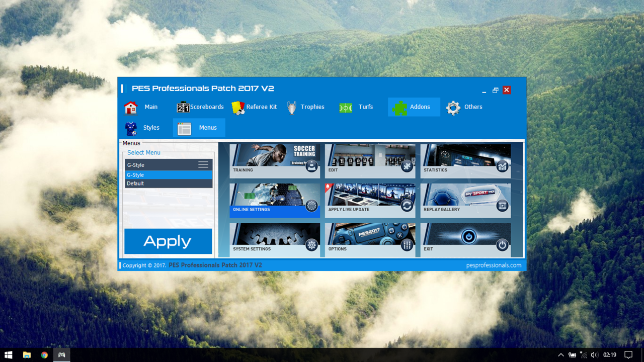This screenshot has width=644, height=362.
Task: Click the Replay Gallery label text
Action: tap(442, 210)
